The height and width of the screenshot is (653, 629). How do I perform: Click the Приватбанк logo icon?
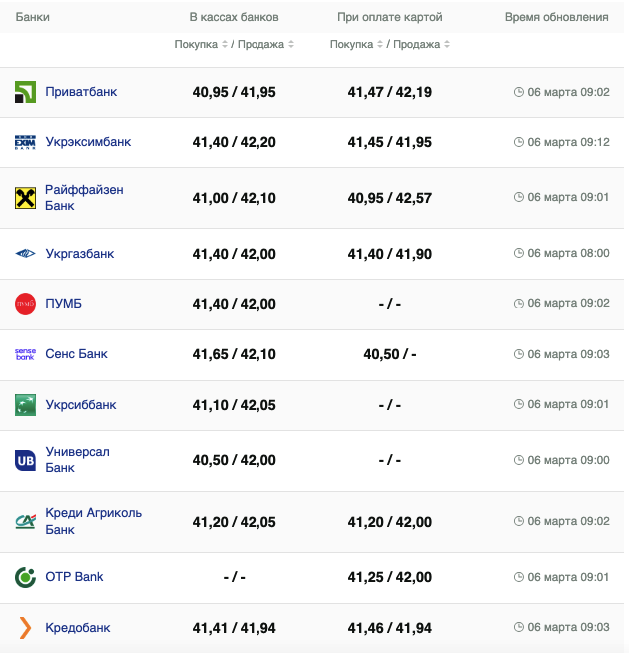[x=25, y=93]
